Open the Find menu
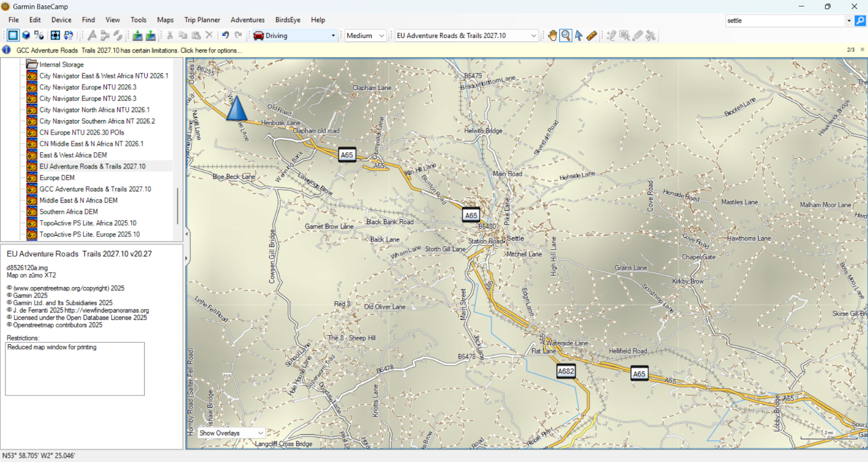The height and width of the screenshot is (462, 868). click(x=88, y=20)
